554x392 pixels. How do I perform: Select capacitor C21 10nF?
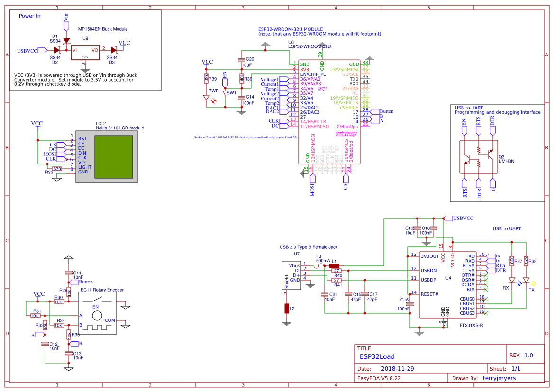324,294
